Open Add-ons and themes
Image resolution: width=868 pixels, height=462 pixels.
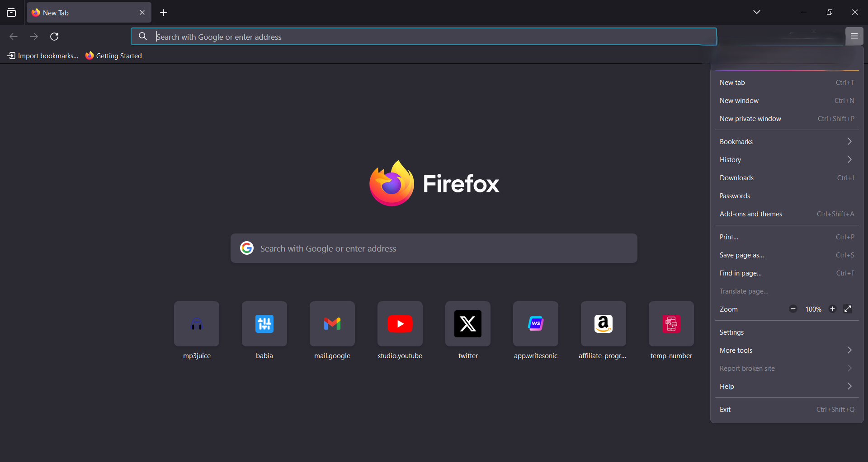787,214
